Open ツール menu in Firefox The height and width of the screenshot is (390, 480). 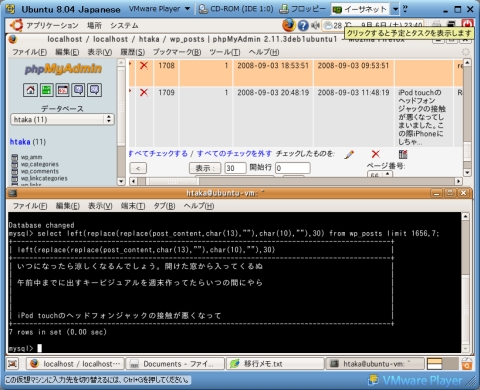pos(225,52)
